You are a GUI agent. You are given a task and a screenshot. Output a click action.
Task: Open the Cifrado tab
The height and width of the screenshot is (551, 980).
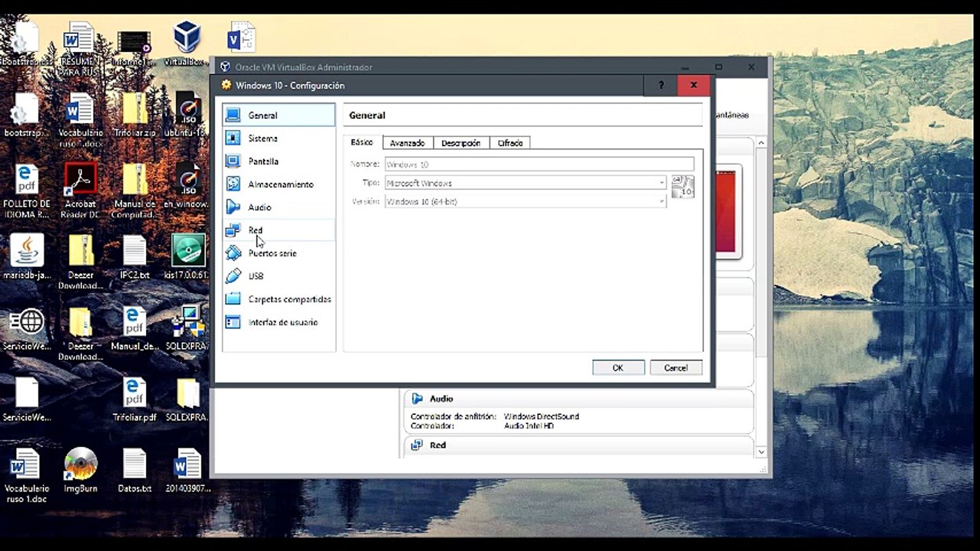pyautogui.click(x=510, y=143)
